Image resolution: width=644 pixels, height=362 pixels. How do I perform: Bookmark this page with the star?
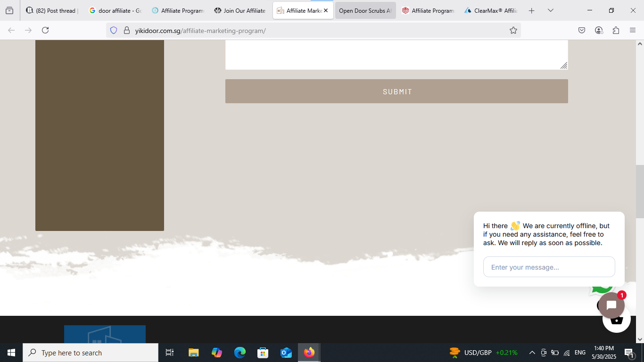click(513, 30)
